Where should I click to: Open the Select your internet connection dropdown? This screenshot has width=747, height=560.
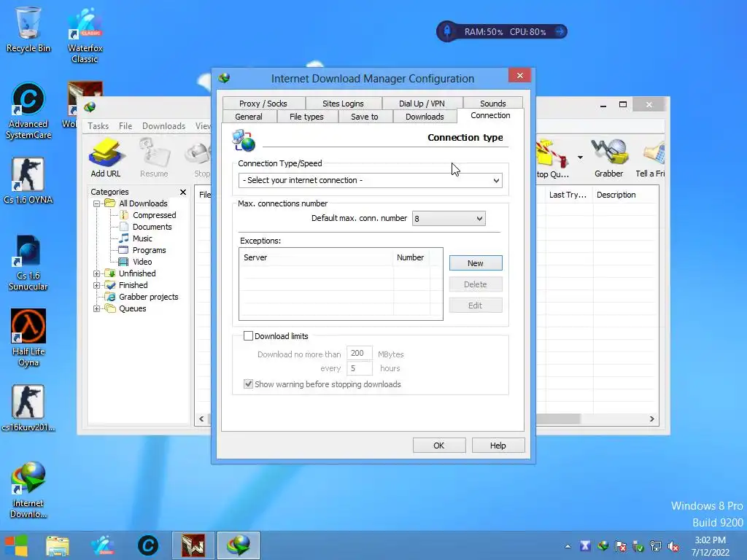coord(371,180)
